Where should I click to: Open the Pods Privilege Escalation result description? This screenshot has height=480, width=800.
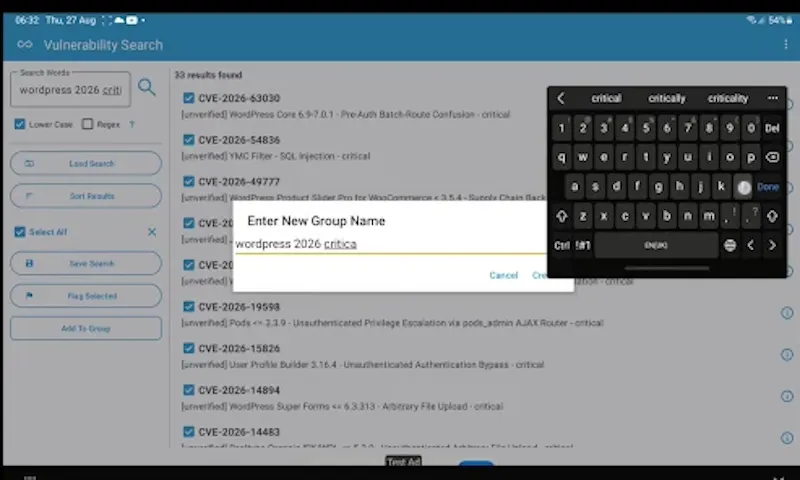click(x=392, y=323)
